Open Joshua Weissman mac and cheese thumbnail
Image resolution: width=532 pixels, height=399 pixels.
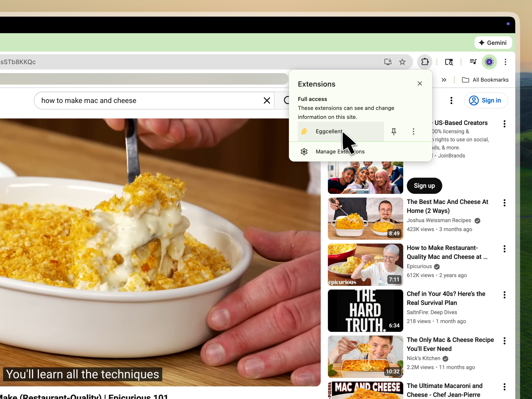click(x=365, y=219)
